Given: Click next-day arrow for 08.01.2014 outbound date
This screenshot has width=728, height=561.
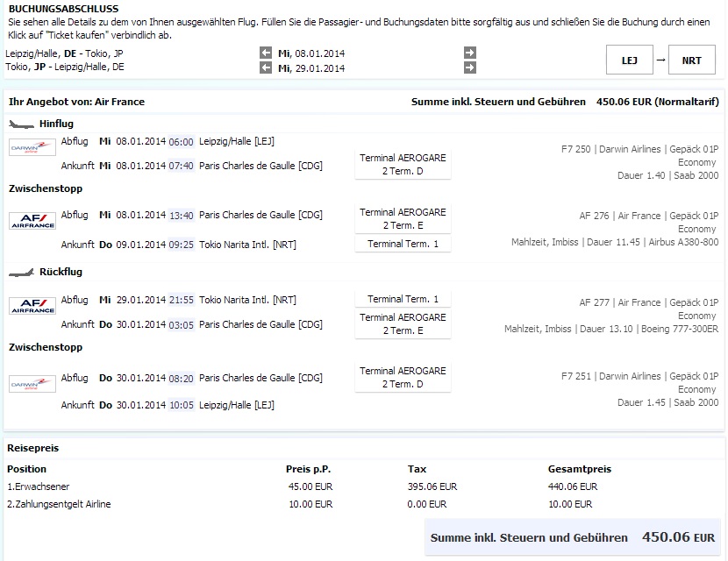Looking at the screenshot, I should click(x=470, y=53).
